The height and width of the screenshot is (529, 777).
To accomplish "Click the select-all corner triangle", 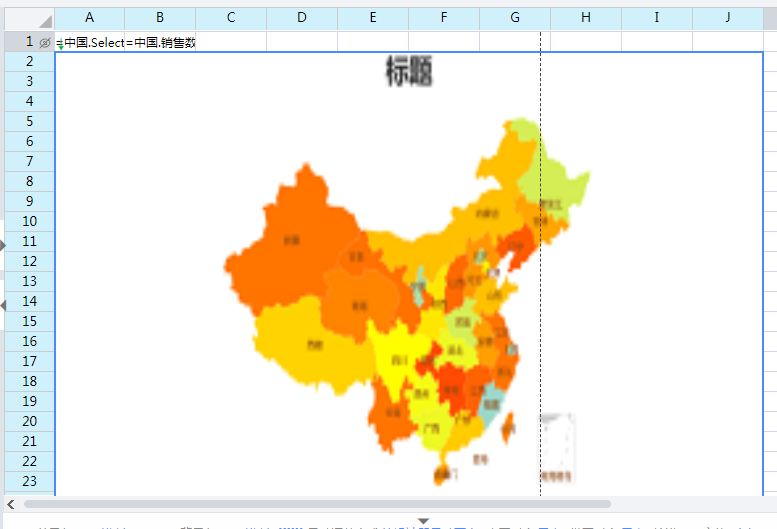I will (45, 20).
